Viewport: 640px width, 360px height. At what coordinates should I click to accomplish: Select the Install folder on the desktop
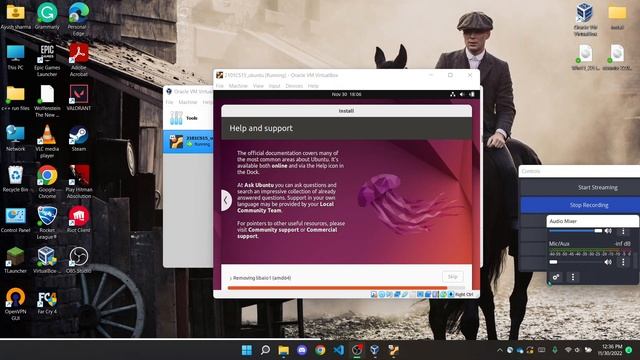[617, 17]
